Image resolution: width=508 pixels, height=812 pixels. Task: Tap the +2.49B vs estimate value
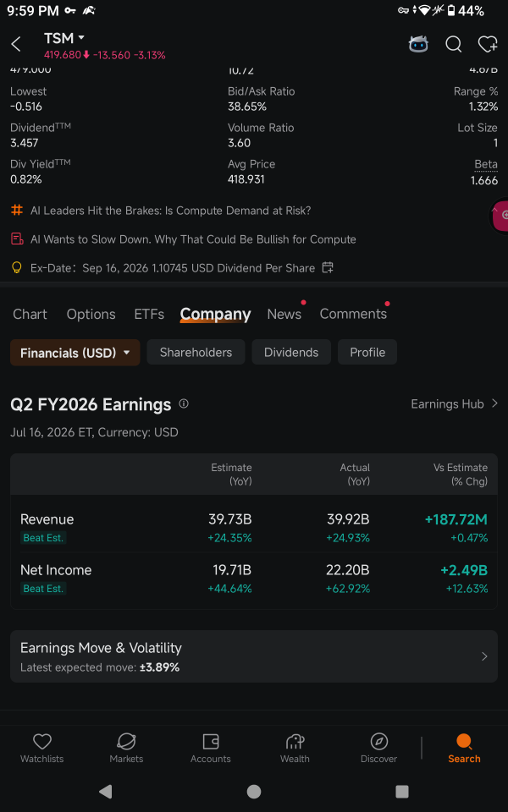click(464, 569)
